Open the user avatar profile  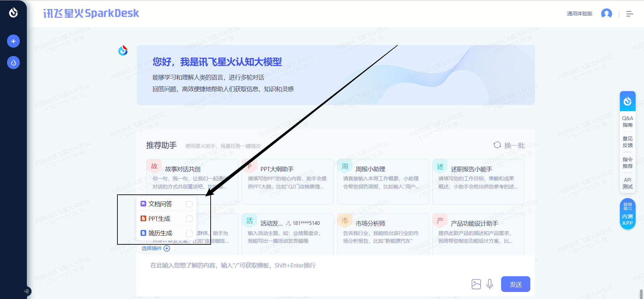tap(606, 14)
